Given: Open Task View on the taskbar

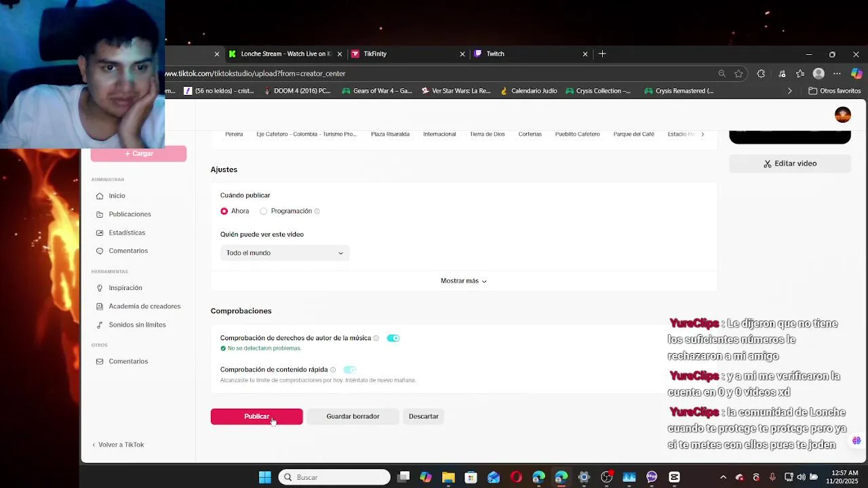Looking at the screenshot, I should [x=403, y=477].
